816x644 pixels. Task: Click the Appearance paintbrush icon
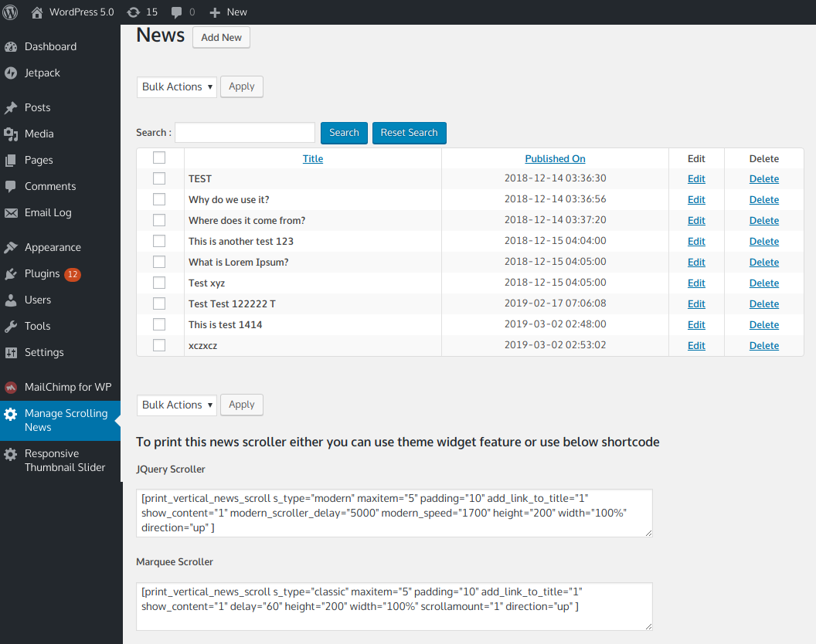click(11, 248)
